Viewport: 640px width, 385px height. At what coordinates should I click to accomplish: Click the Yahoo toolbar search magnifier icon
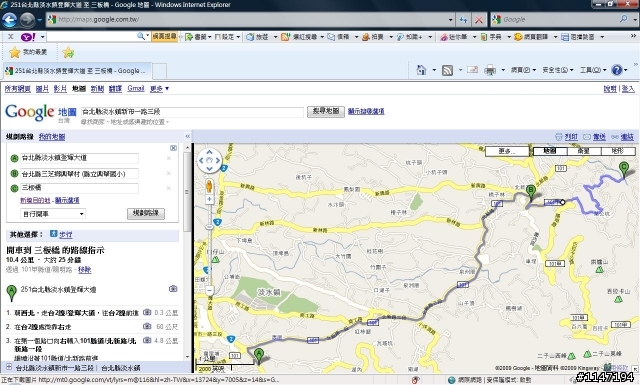pyautogui.click(x=141, y=36)
